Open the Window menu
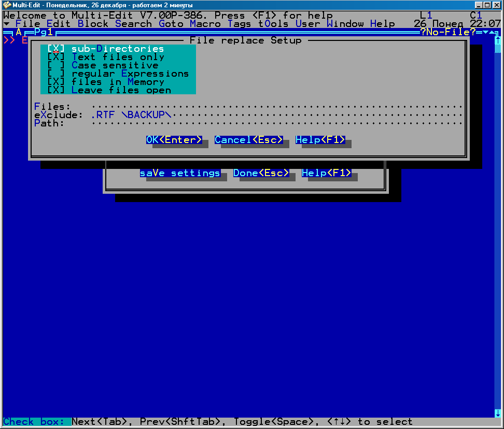Viewport: 504px width, 429px height. coord(345,24)
